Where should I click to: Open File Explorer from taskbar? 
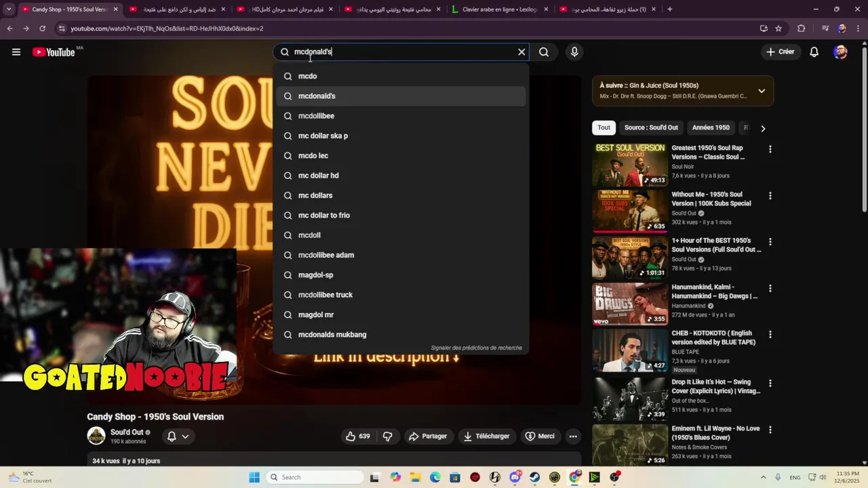(415, 477)
